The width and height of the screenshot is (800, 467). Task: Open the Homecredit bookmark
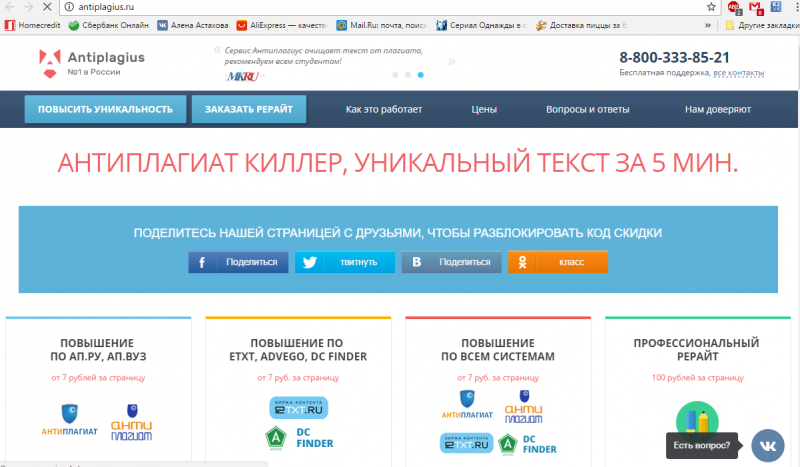pos(32,25)
